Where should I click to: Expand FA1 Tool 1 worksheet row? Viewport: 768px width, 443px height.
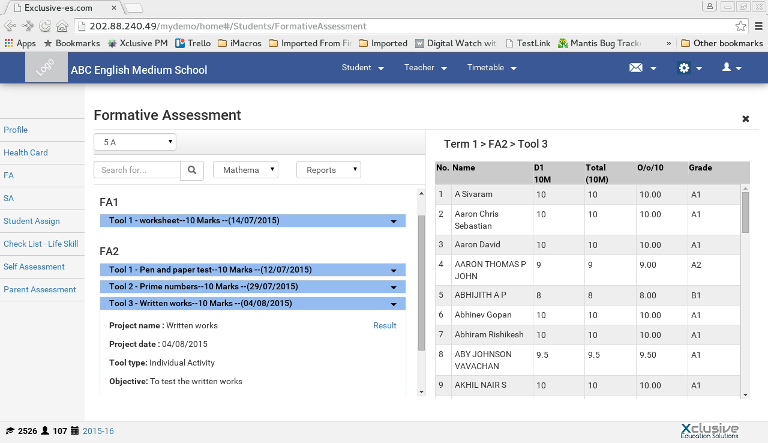(253, 220)
